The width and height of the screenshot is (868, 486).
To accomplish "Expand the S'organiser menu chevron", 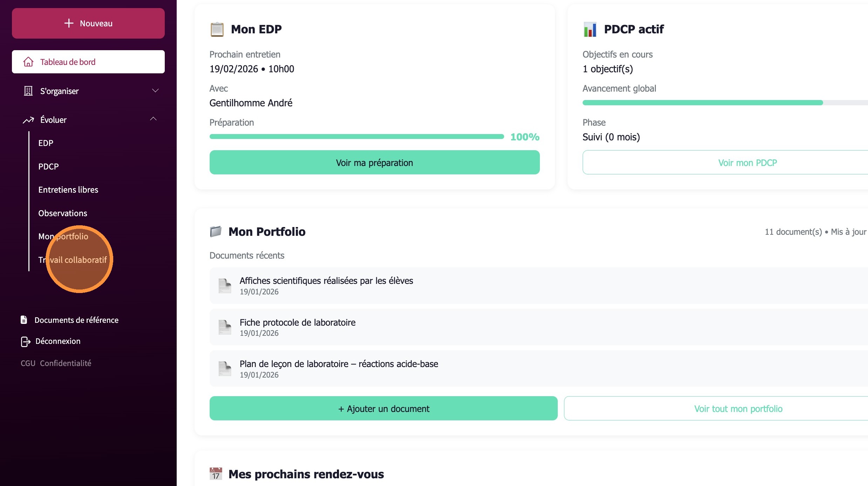I will tap(155, 91).
